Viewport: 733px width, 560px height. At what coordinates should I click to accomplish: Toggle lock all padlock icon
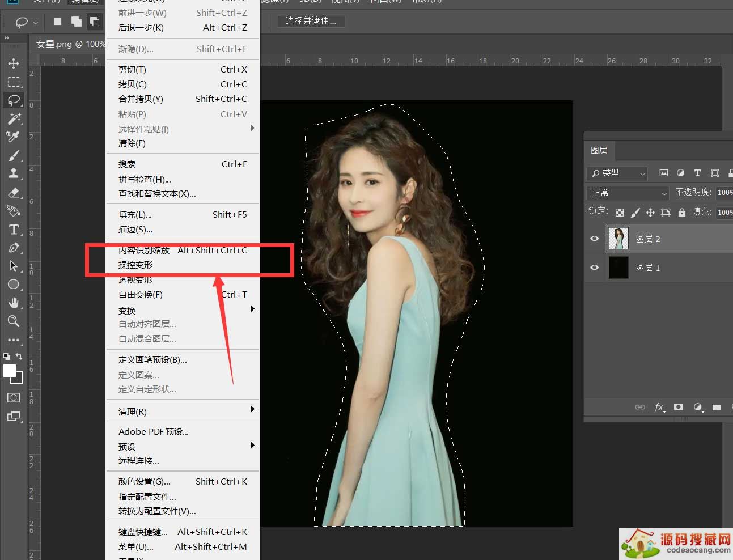pos(682,213)
